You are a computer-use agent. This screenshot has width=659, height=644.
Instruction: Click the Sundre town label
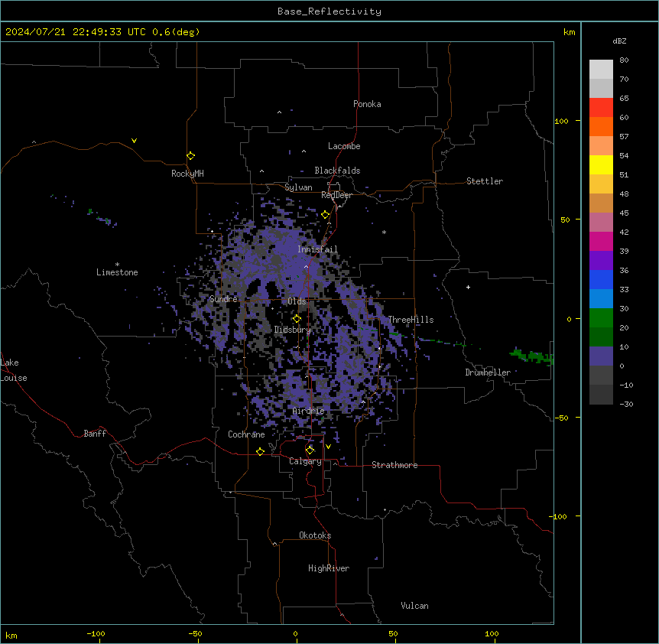(223, 299)
